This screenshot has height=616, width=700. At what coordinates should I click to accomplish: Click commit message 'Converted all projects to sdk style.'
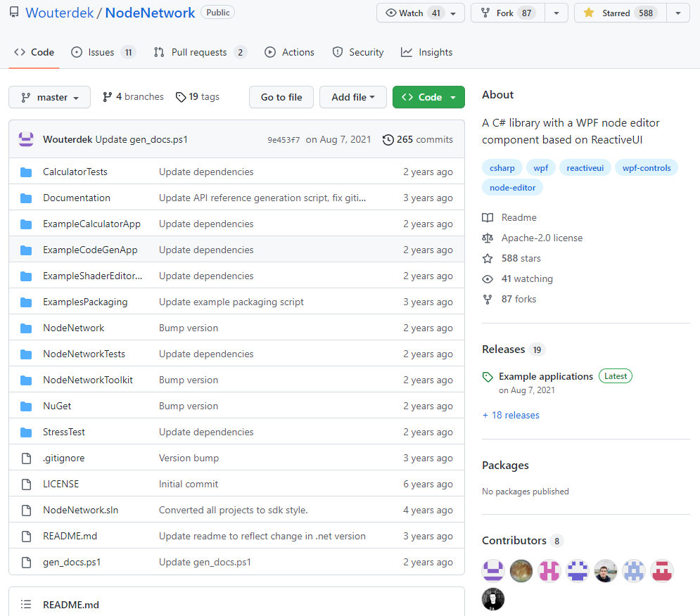coord(233,511)
